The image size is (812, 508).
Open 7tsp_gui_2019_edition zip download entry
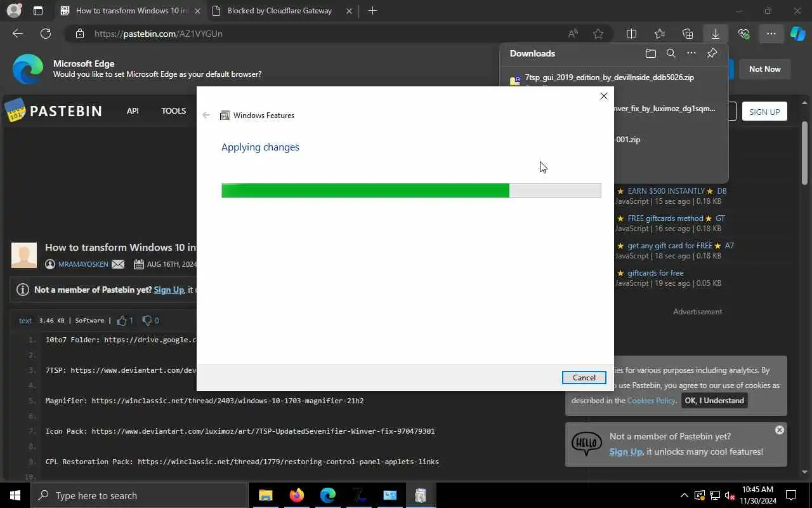point(609,77)
